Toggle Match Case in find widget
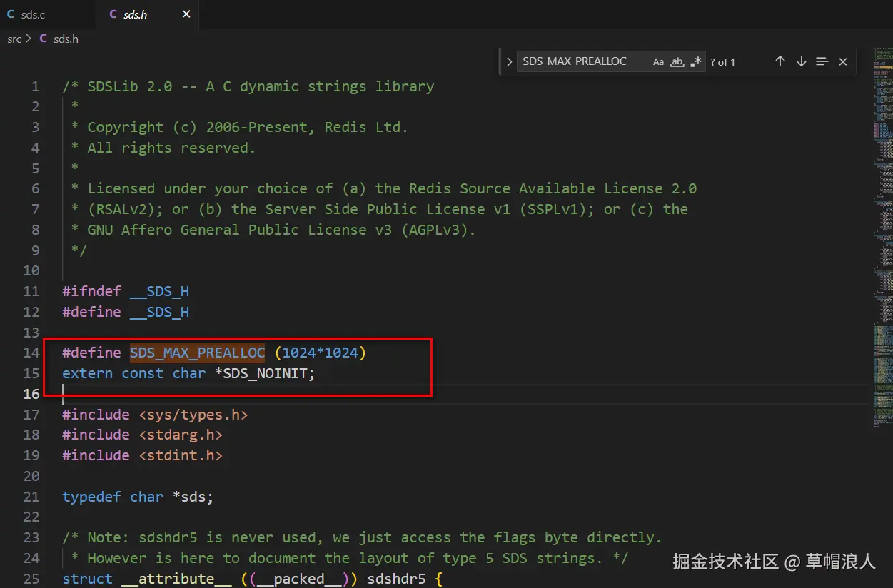Viewport: 893px width, 588px height. (658, 62)
